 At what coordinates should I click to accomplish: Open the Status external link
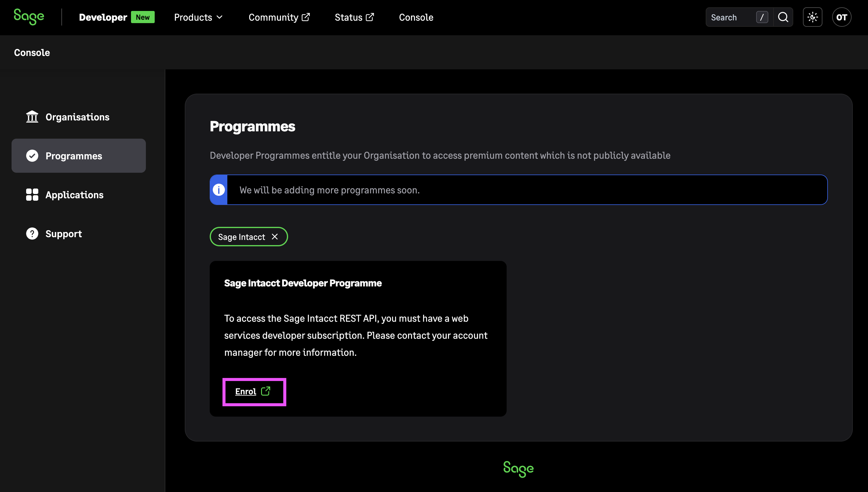click(x=354, y=17)
